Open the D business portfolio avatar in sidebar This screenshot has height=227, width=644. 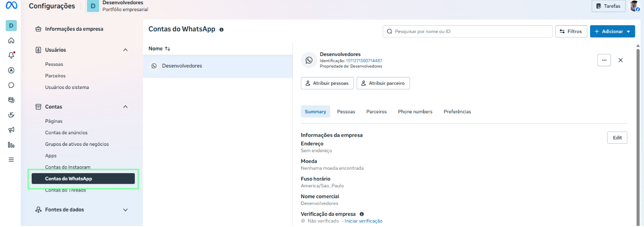pyautogui.click(x=11, y=26)
